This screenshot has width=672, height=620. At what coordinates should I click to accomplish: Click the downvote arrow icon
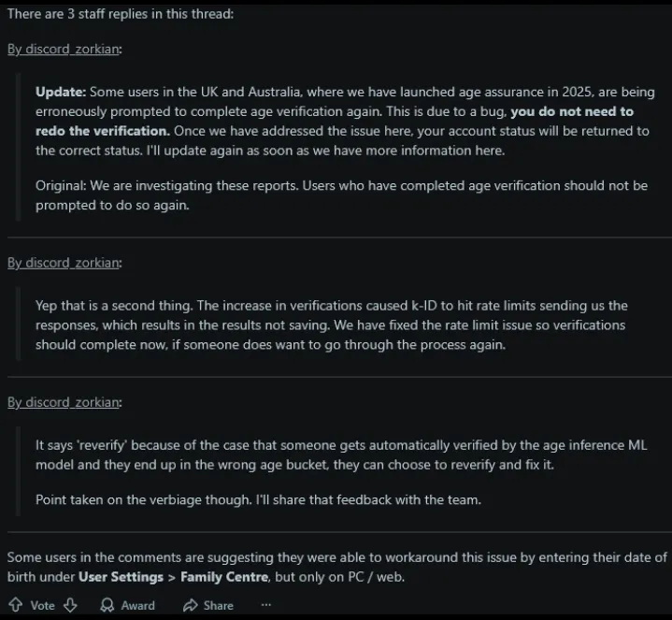pyautogui.click(x=70, y=605)
